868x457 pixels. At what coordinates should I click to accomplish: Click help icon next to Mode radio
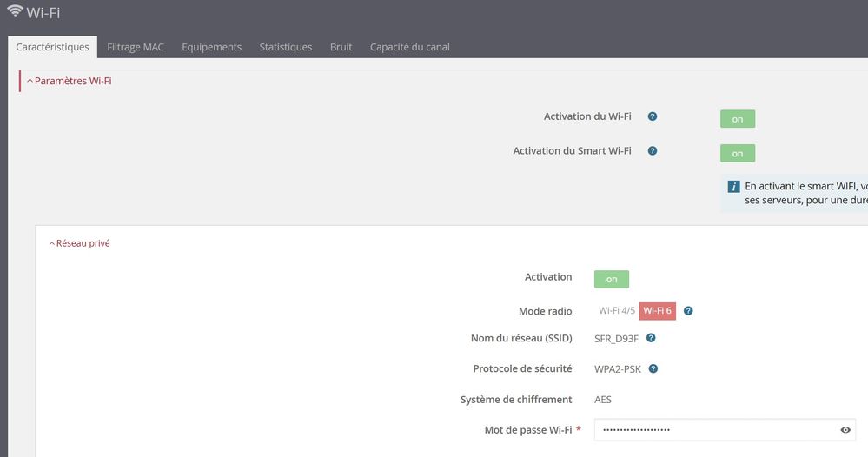click(688, 311)
